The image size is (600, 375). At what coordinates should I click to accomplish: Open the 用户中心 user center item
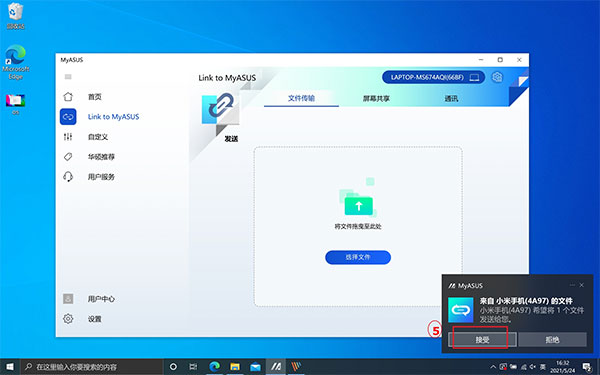click(89, 299)
